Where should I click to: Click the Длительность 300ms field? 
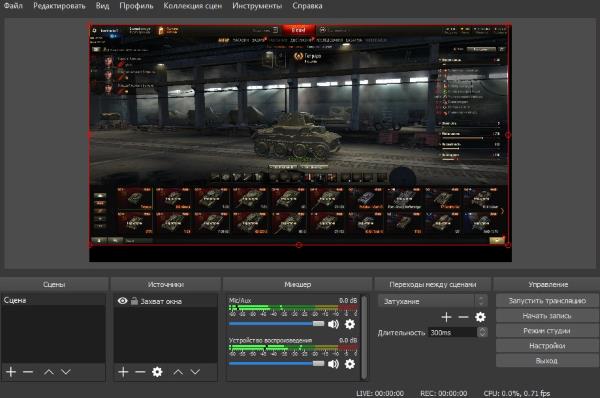(453, 333)
